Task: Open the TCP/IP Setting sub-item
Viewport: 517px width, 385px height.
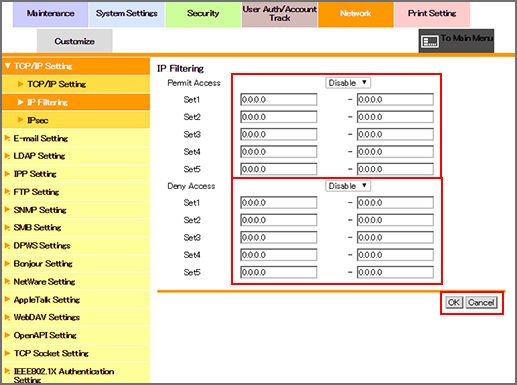Action: coord(76,84)
